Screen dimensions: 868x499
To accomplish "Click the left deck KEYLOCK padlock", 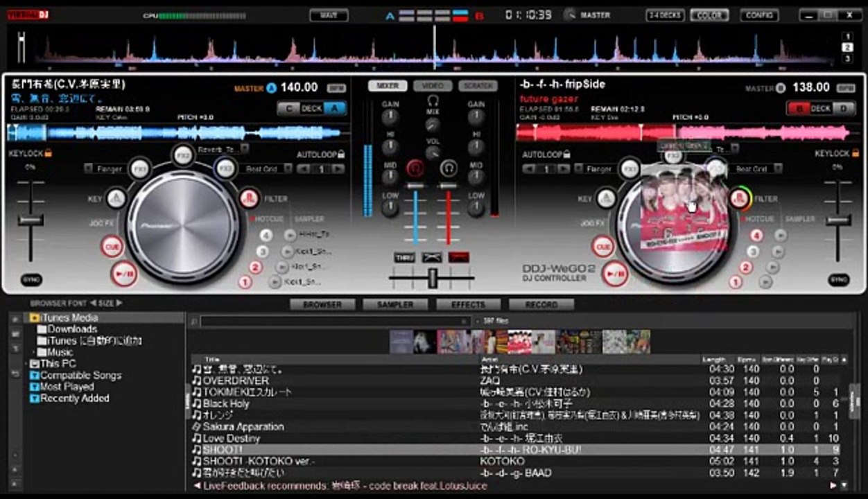I will (49, 154).
